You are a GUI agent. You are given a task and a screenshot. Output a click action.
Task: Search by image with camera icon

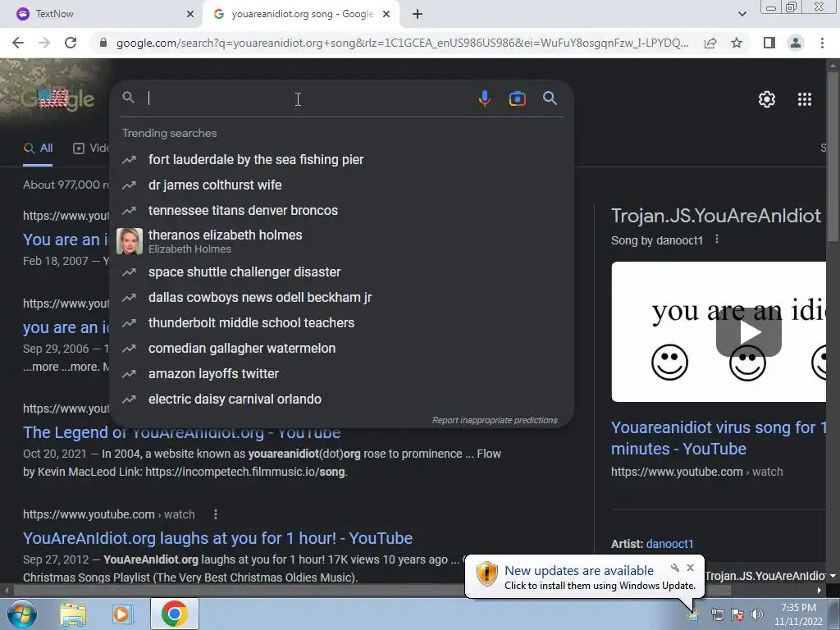click(518, 98)
